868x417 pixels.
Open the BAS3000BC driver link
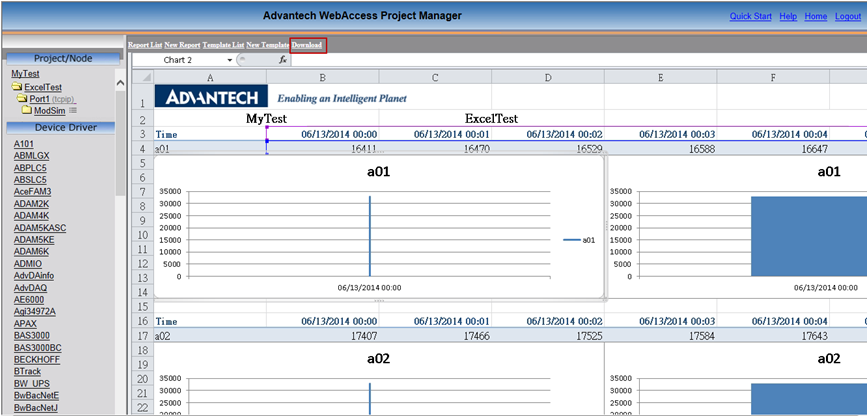tap(38, 348)
